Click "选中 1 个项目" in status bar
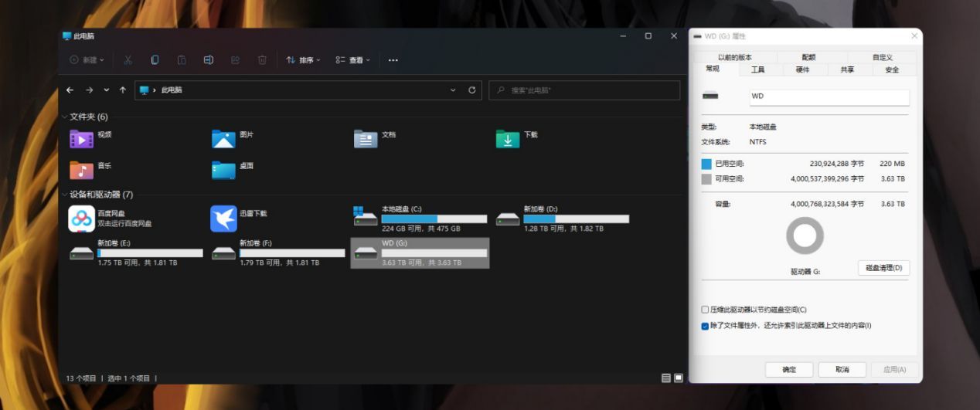Screen dimensions: 980x410 click(x=128, y=378)
